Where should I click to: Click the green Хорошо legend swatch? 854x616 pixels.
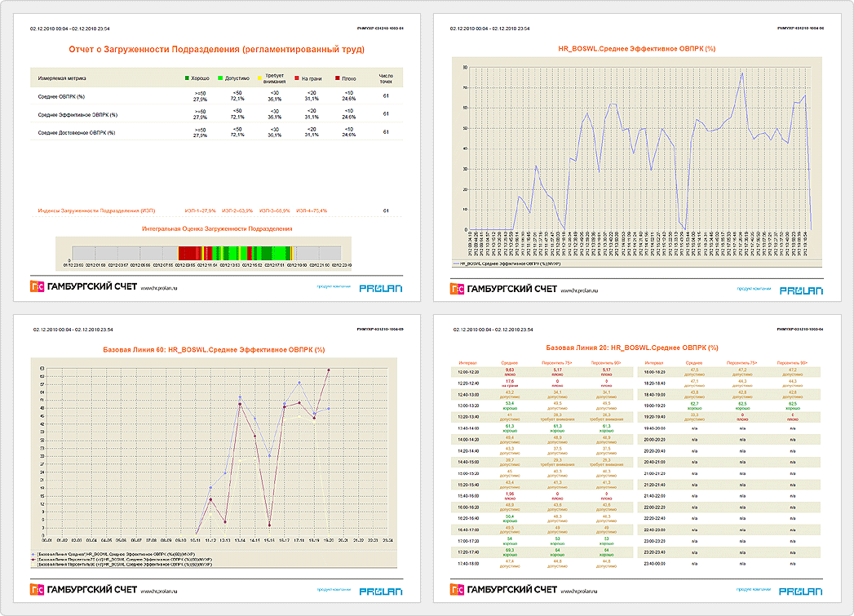point(187,79)
